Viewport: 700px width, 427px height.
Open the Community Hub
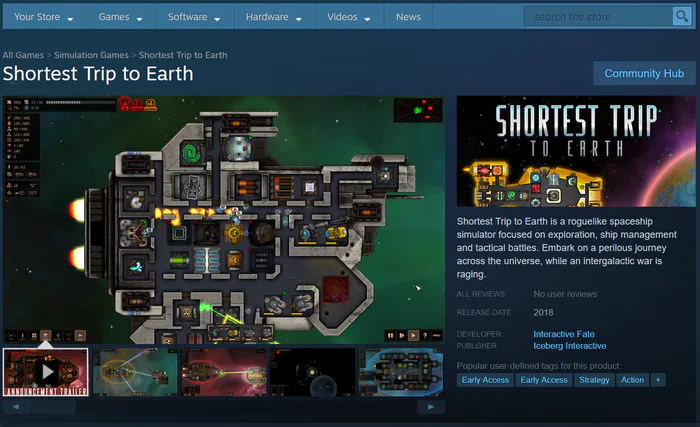tap(644, 73)
